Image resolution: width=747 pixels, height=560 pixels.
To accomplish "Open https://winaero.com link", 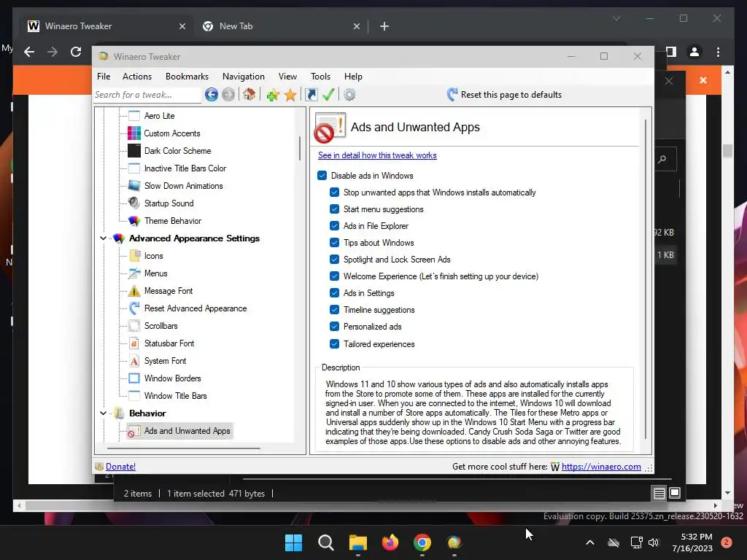I will tap(601, 467).
